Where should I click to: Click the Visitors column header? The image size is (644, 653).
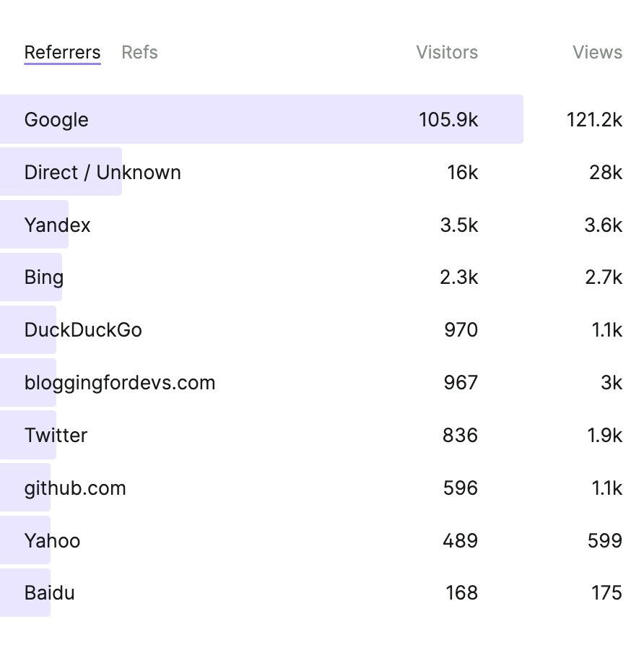(x=447, y=52)
